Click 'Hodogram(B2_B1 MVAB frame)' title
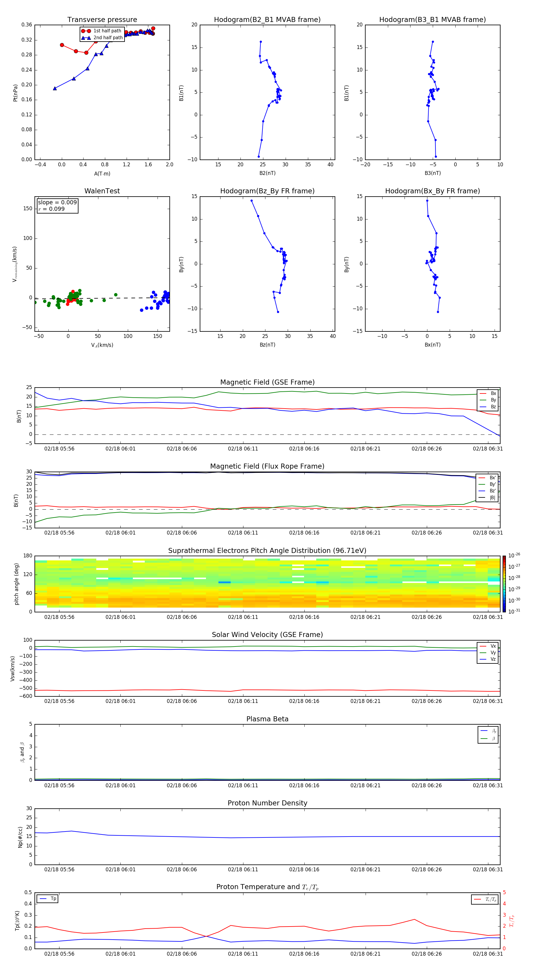The width and height of the screenshot is (535, 980). [x=267, y=19]
